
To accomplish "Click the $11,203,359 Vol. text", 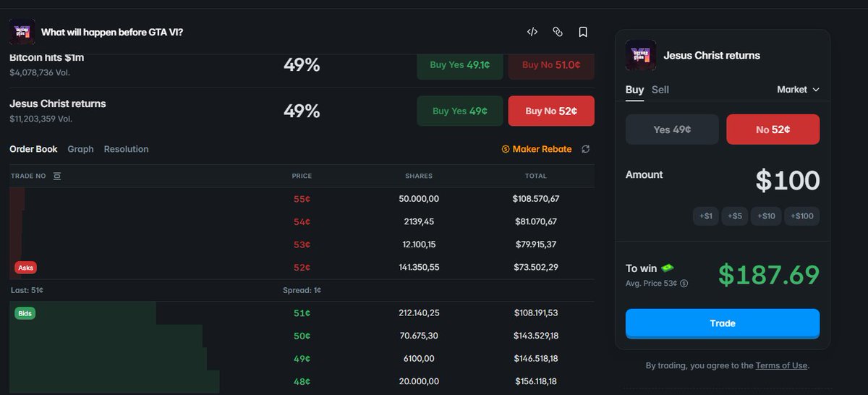I will pyautogui.click(x=41, y=119).
